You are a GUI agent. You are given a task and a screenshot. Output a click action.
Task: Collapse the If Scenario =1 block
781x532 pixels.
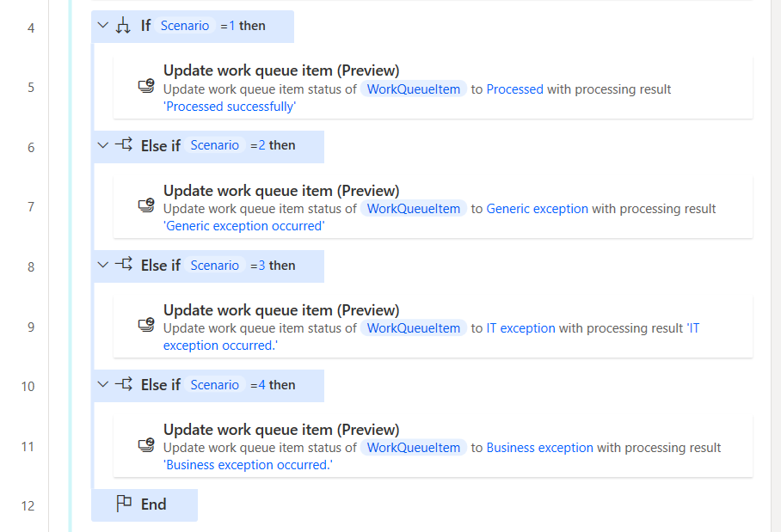click(x=103, y=25)
